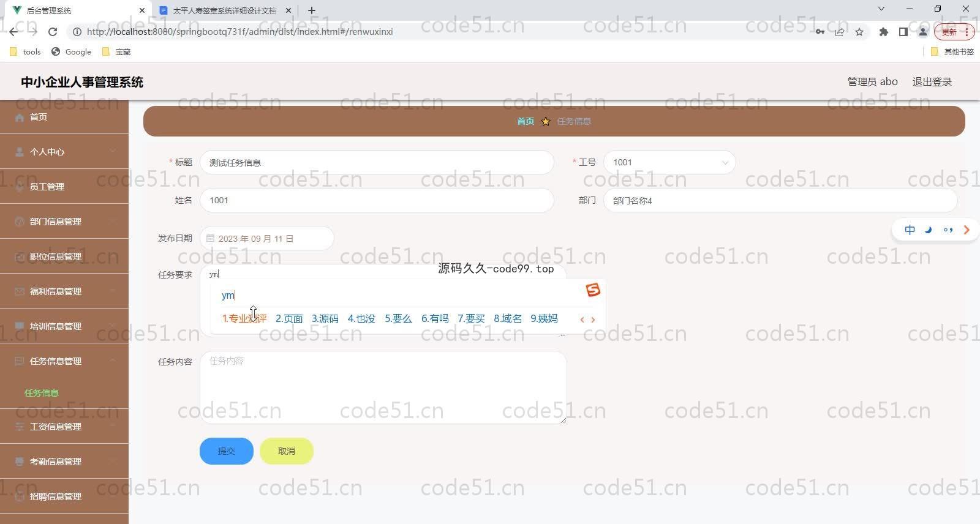Image resolution: width=980 pixels, height=524 pixels.
Task: Expand 福利信息管理 sidebar menu
Action: click(x=64, y=291)
